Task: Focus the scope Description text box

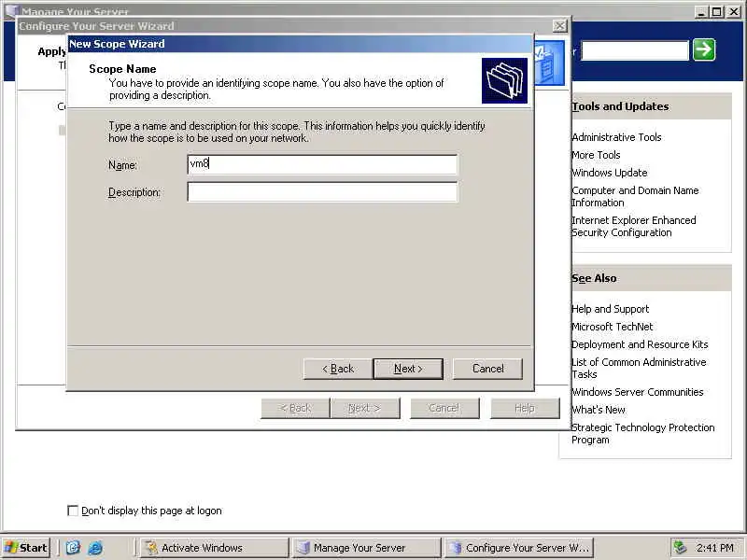Action: [322, 192]
